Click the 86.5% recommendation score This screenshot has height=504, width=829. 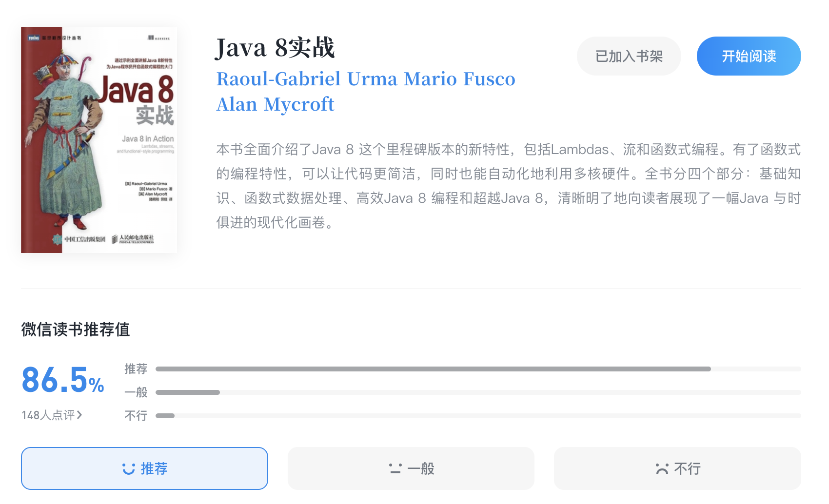point(63,380)
